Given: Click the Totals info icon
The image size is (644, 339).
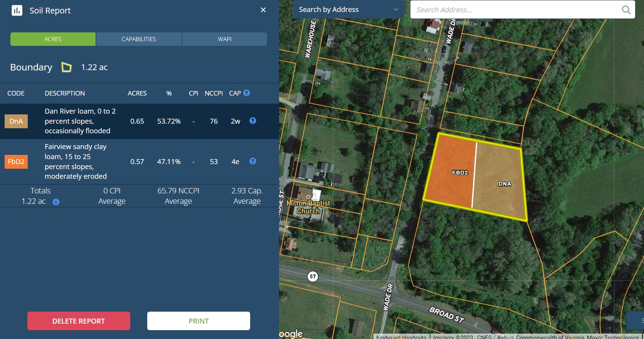Looking at the screenshot, I should pos(56,202).
